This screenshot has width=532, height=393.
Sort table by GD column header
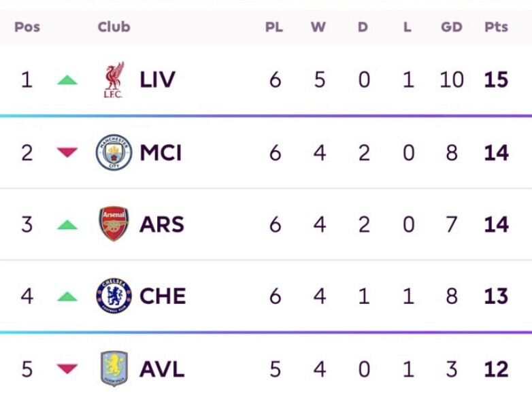pyautogui.click(x=452, y=27)
